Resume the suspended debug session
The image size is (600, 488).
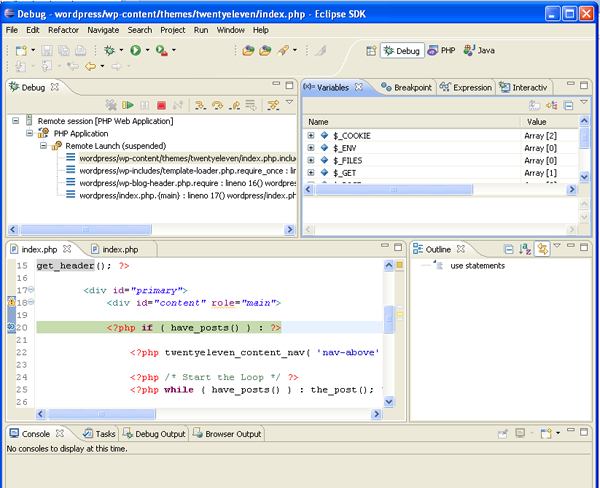(127, 105)
